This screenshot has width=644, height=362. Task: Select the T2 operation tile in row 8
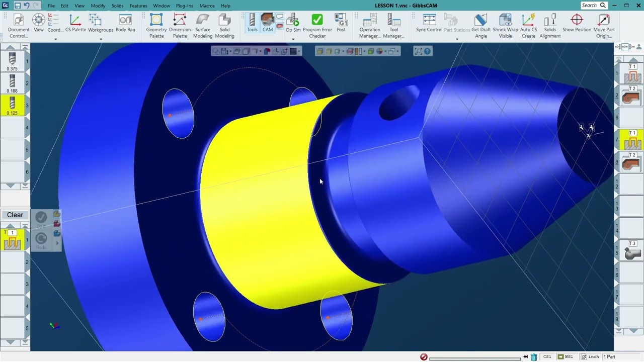632,162
